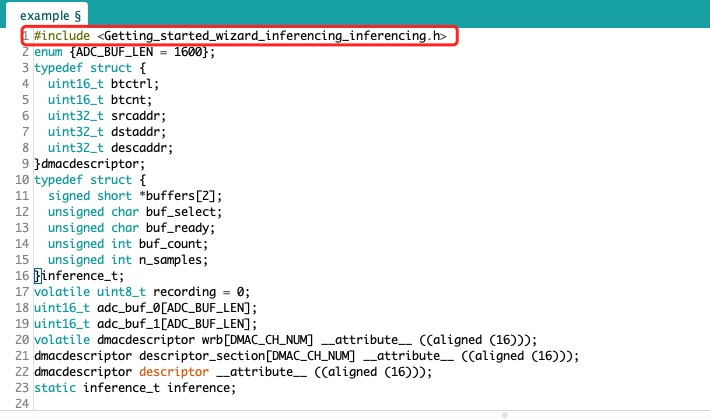Click the enum ADC_BUF_LEN = 1600 line
The width and height of the screenshot is (710, 419).
pos(125,52)
